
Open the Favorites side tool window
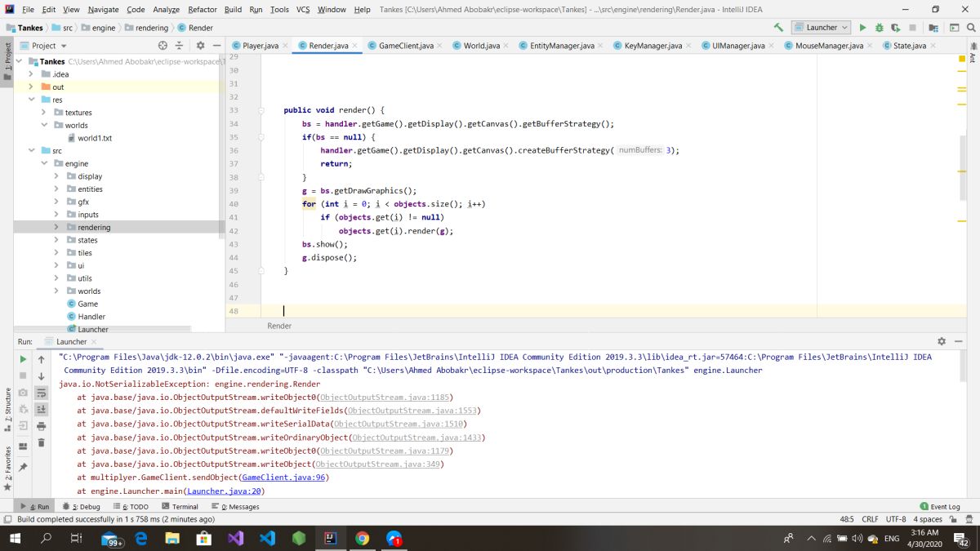click(7, 467)
